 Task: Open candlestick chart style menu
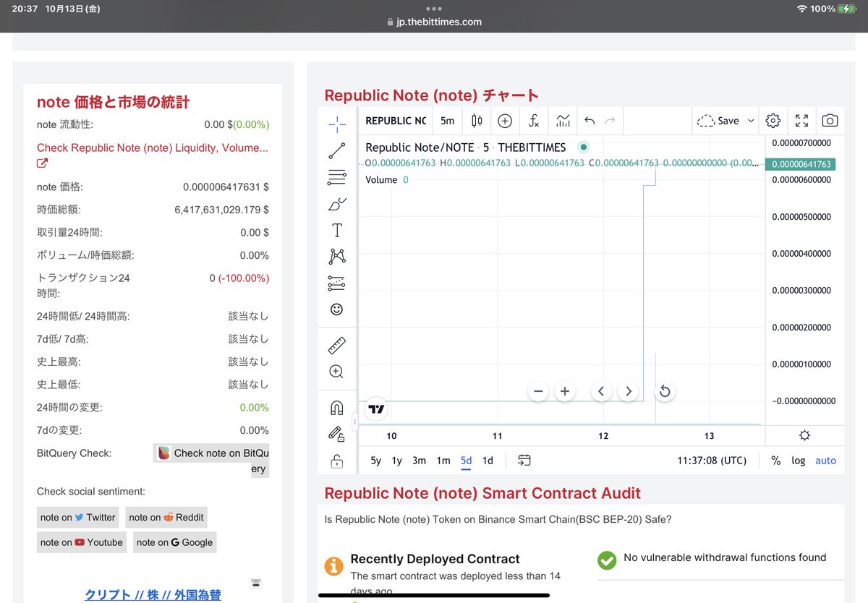(477, 121)
